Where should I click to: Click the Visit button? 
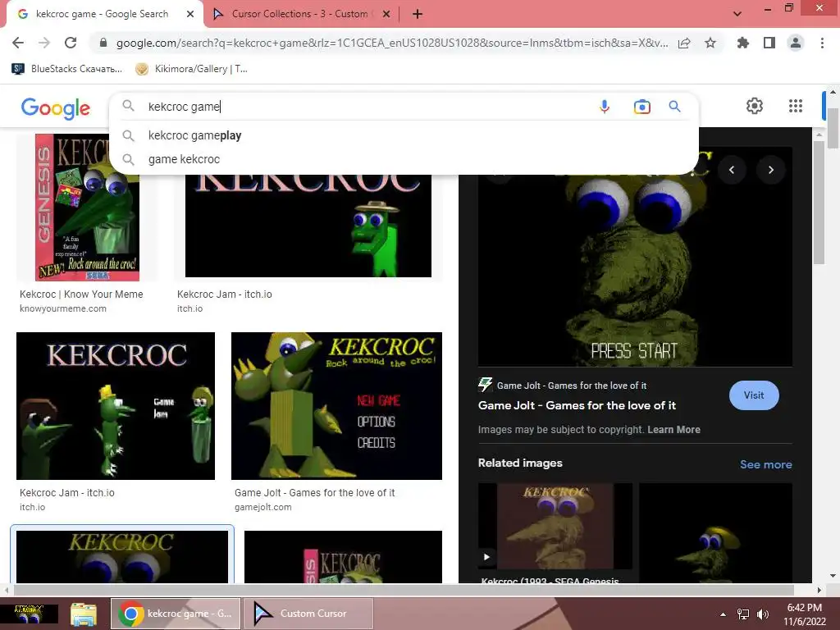(x=754, y=395)
